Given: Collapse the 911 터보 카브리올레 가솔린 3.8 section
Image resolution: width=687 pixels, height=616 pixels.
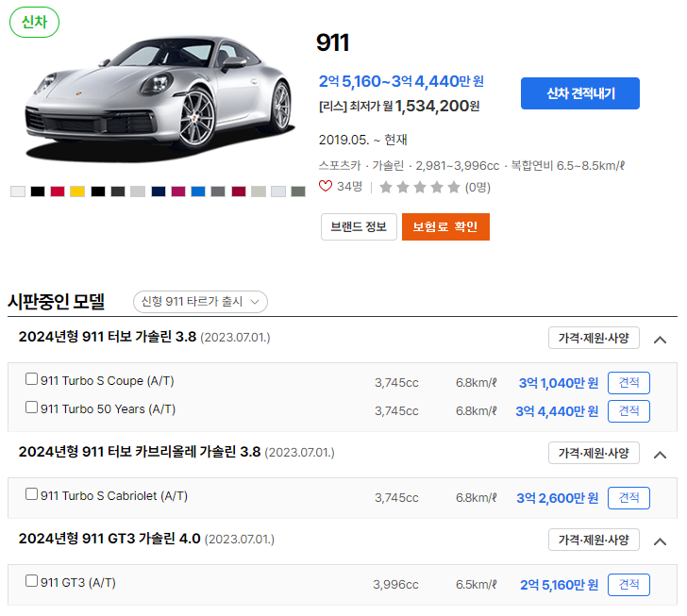Looking at the screenshot, I should [660, 455].
